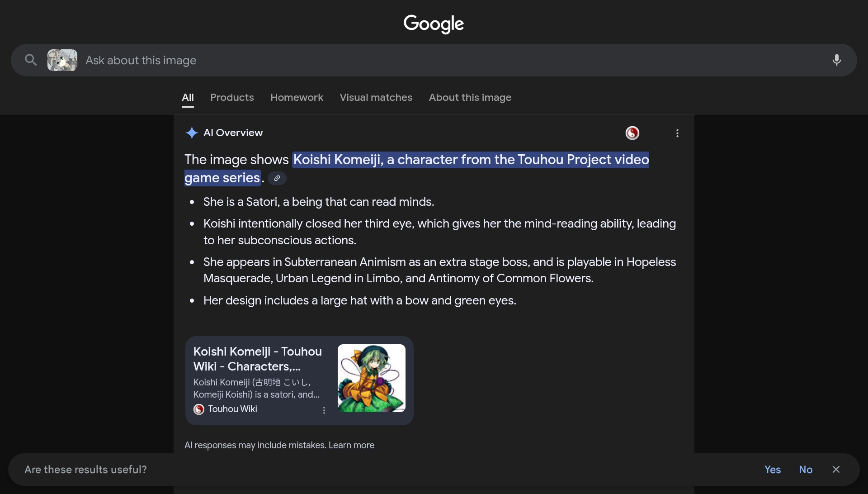Click Touhou Wiki source name
868x494 pixels.
232,409
